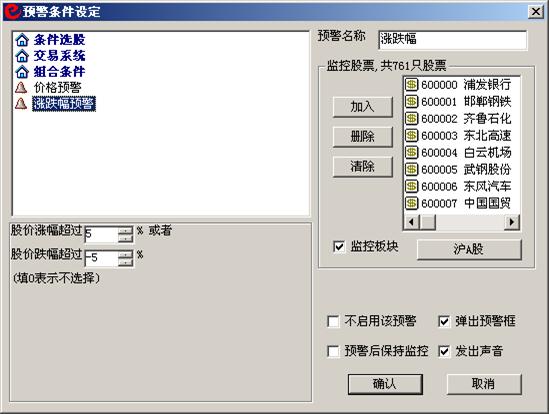Image resolution: width=549 pixels, height=414 pixels.
Task: Click the 删除 button
Action: click(x=362, y=137)
